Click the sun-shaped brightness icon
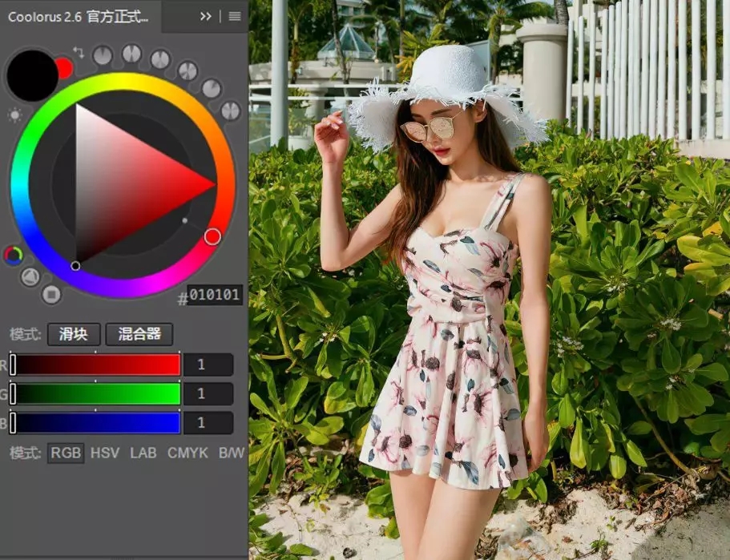The image size is (730, 560). coord(14,115)
